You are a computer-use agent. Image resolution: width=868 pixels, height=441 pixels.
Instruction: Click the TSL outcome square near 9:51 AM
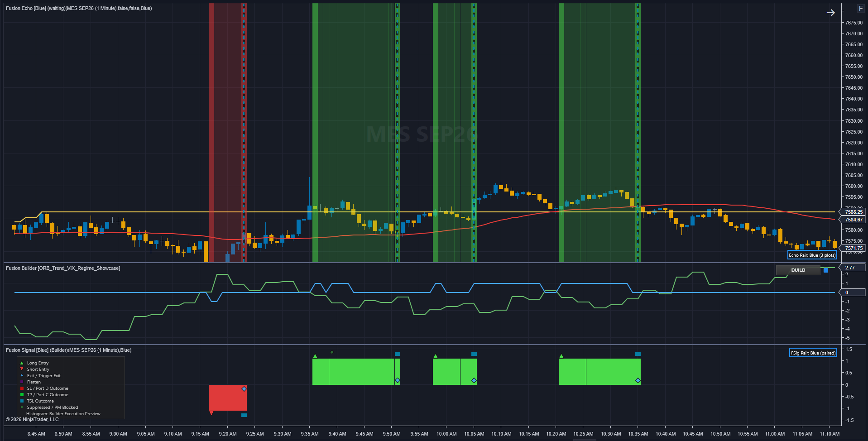[x=398, y=354]
